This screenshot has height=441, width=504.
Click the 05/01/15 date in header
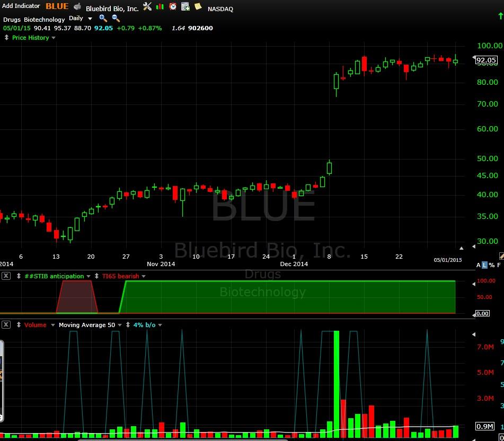(17, 28)
